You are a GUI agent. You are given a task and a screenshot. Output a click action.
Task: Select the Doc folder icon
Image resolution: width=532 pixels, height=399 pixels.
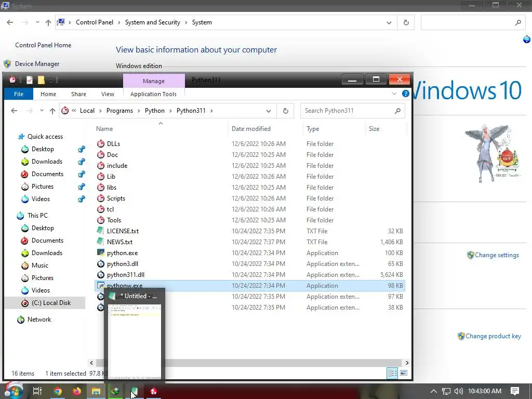(x=100, y=154)
